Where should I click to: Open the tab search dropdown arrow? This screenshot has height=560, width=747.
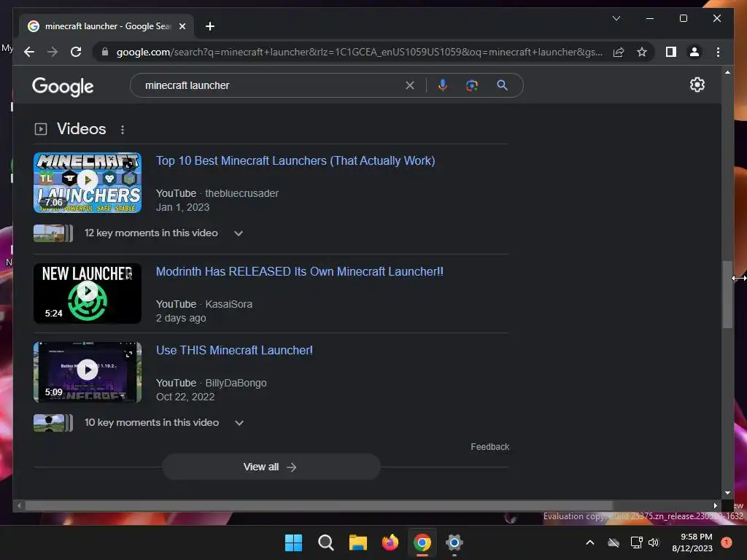pos(616,18)
